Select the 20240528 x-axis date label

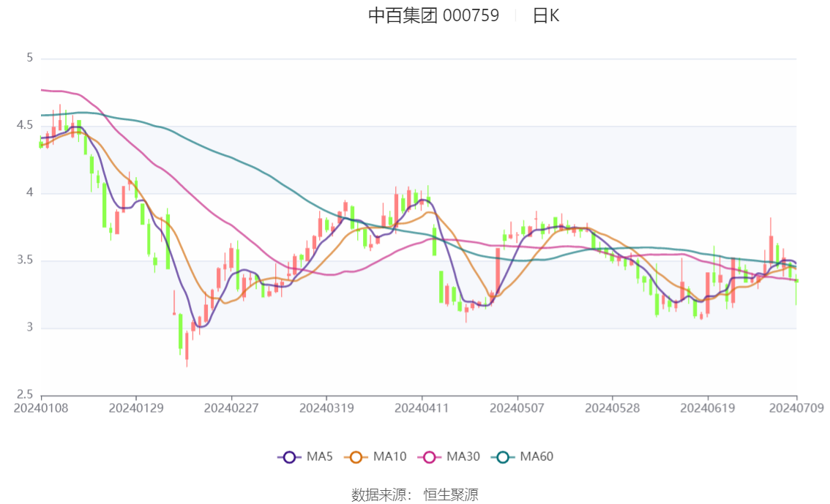[613, 408]
